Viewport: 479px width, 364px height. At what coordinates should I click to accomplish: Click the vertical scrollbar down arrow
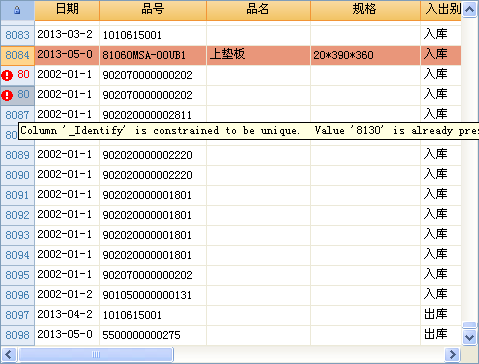click(469, 337)
